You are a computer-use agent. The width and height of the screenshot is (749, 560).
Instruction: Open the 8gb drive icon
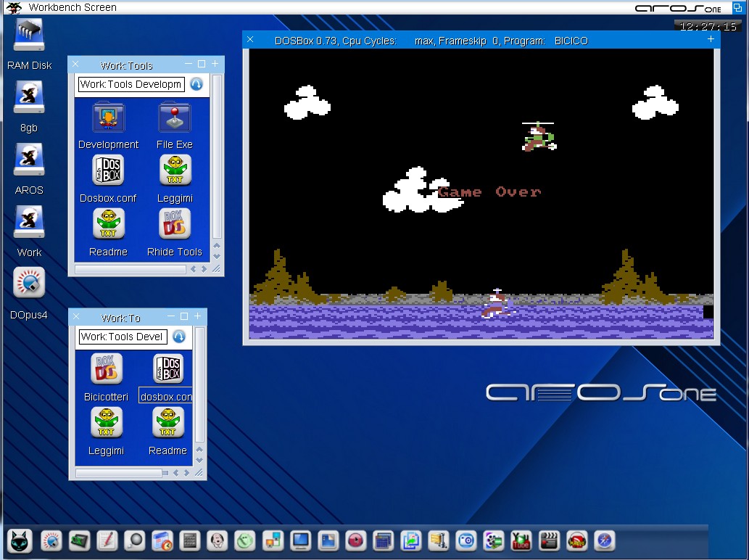point(29,97)
